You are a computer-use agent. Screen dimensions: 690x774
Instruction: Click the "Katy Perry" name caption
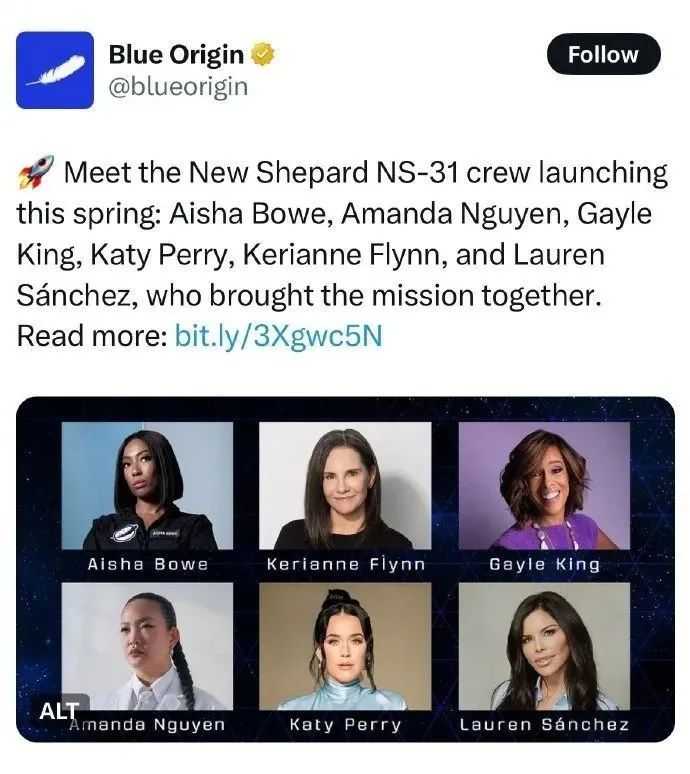(345, 724)
